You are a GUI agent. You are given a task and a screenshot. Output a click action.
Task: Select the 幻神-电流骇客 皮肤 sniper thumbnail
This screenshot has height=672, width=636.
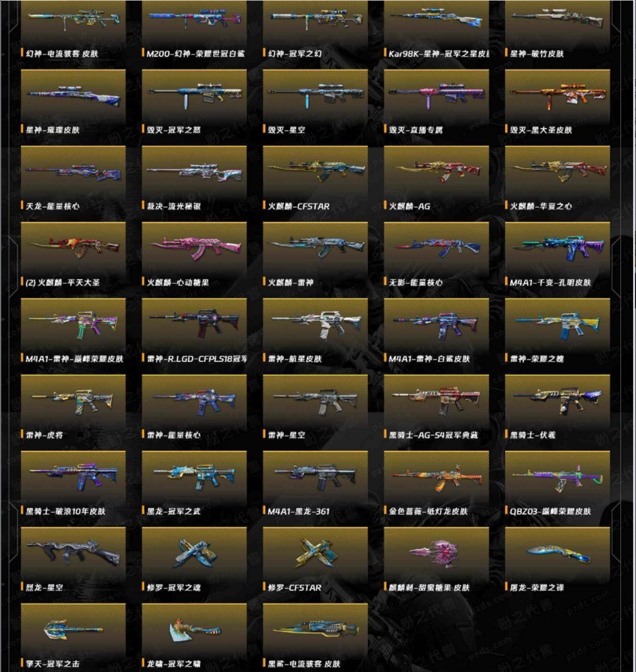74,20
